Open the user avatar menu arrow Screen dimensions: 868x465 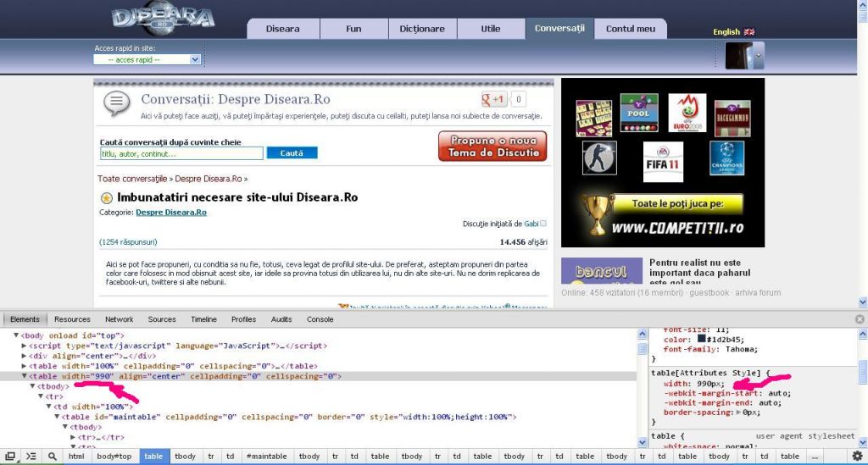tap(759, 55)
